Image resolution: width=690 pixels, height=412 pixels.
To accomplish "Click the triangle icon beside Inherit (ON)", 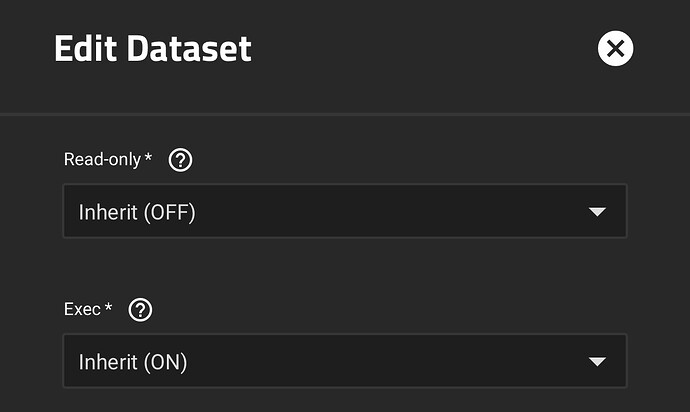I will point(597,362).
